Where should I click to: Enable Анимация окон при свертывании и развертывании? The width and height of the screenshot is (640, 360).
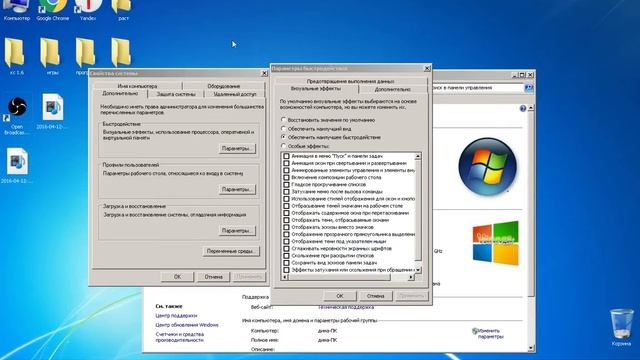pyautogui.click(x=287, y=163)
